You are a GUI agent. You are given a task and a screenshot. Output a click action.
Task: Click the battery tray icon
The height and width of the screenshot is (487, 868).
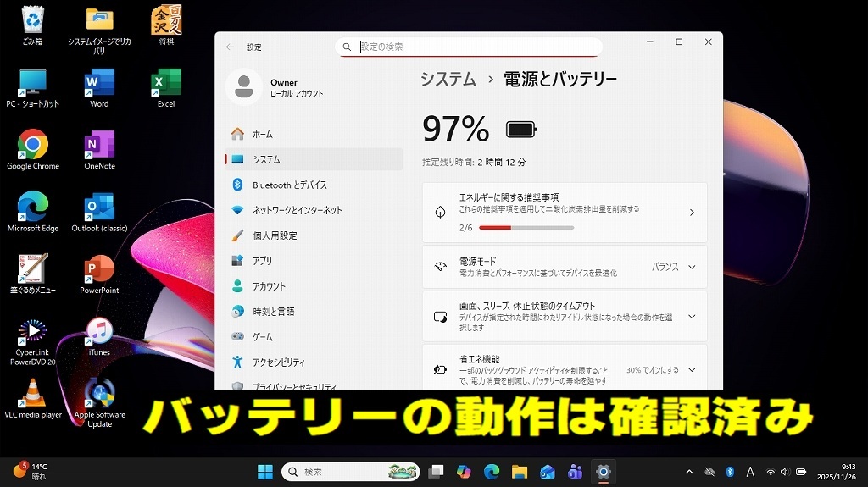800,472
